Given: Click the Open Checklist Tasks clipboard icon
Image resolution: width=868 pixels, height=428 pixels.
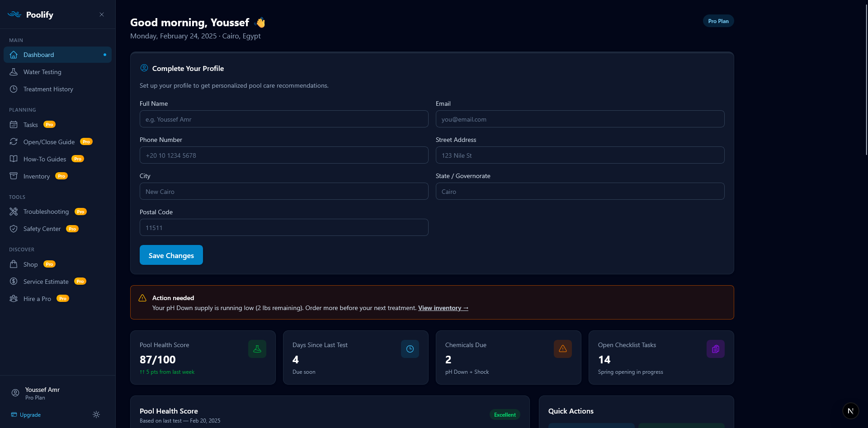Looking at the screenshot, I should coord(715,348).
